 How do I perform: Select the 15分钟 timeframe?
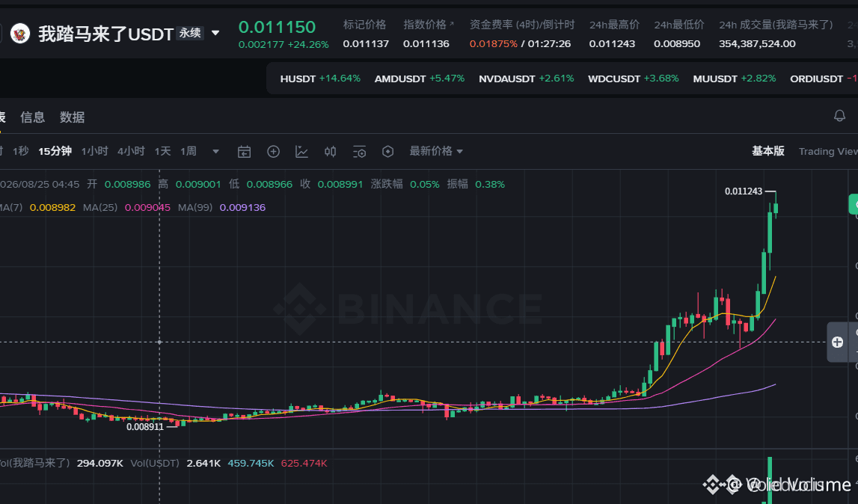point(55,151)
